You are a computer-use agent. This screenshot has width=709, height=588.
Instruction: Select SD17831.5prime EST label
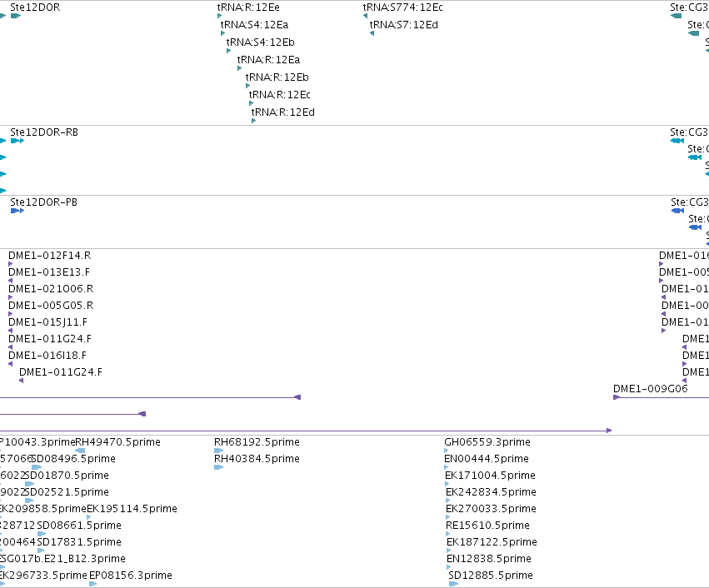tap(79, 542)
